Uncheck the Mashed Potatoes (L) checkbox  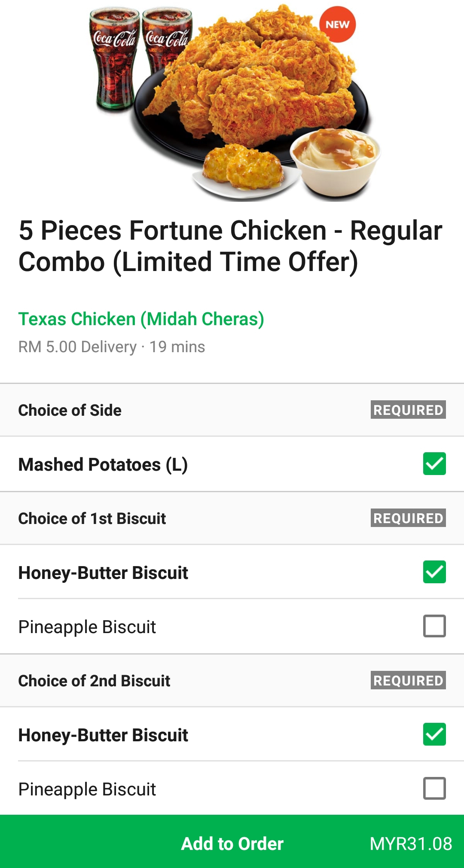[x=434, y=464]
